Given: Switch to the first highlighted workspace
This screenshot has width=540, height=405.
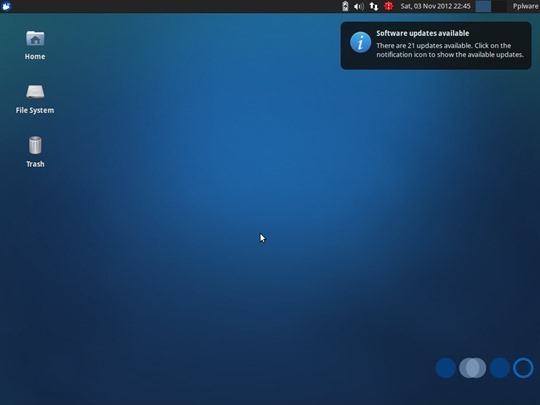Looking at the screenshot, I should [483, 6].
